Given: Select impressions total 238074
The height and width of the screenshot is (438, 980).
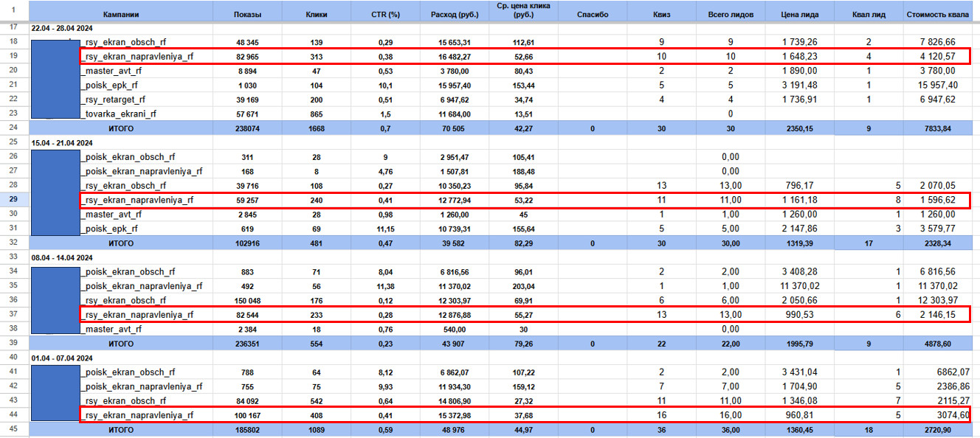Looking at the screenshot, I should click(247, 128).
